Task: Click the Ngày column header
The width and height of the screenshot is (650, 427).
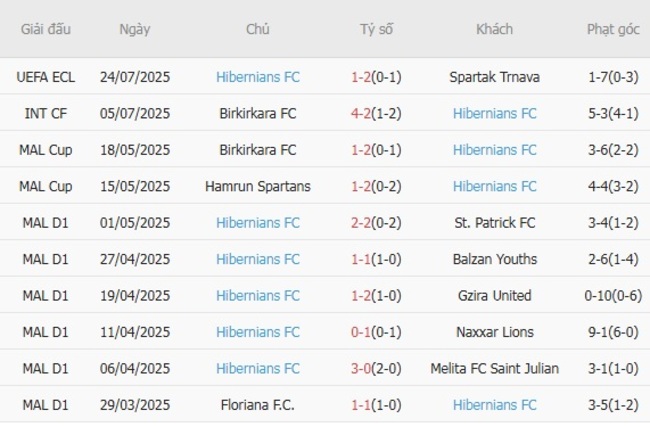Action: 135,29
